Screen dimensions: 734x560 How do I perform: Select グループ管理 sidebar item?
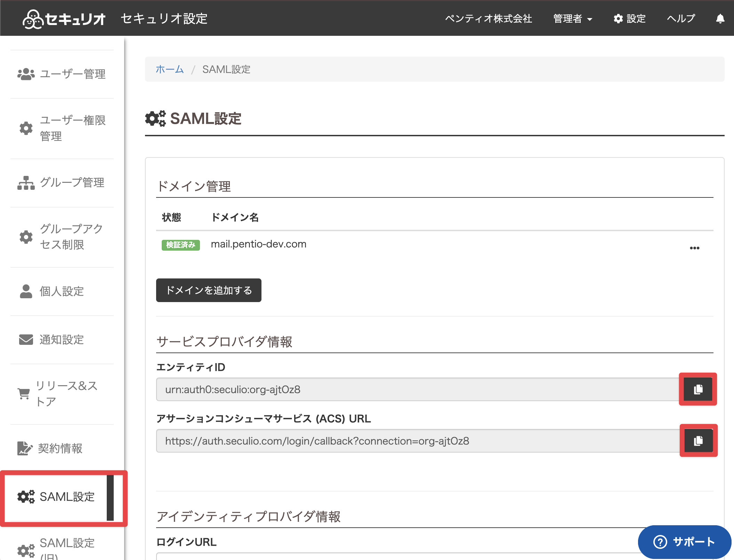(62, 183)
